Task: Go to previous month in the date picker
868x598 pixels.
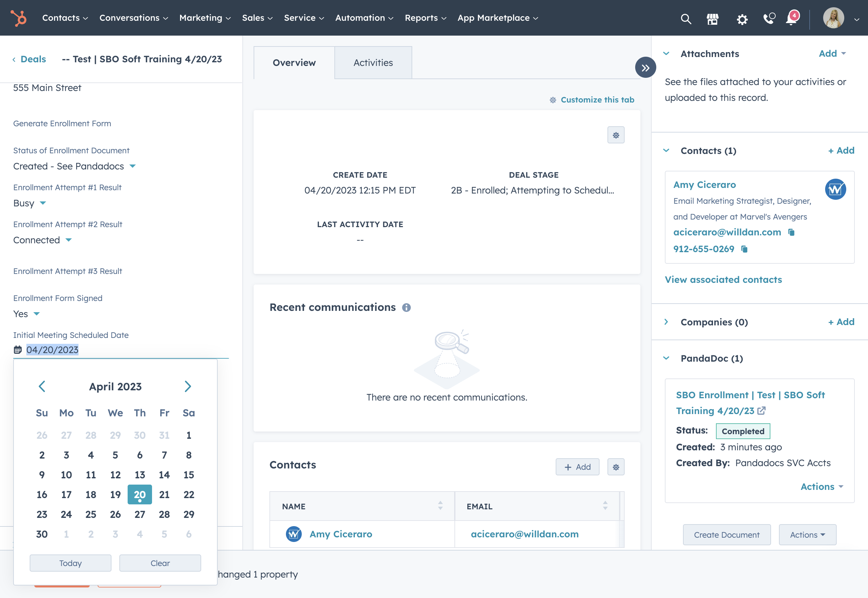Action: (x=42, y=386)
